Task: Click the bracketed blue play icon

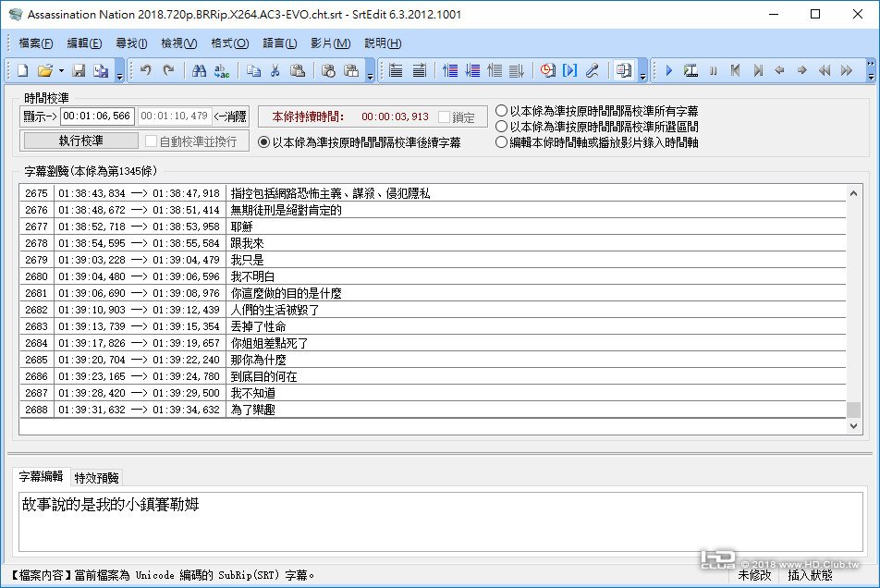Action: tap(569, 70)
